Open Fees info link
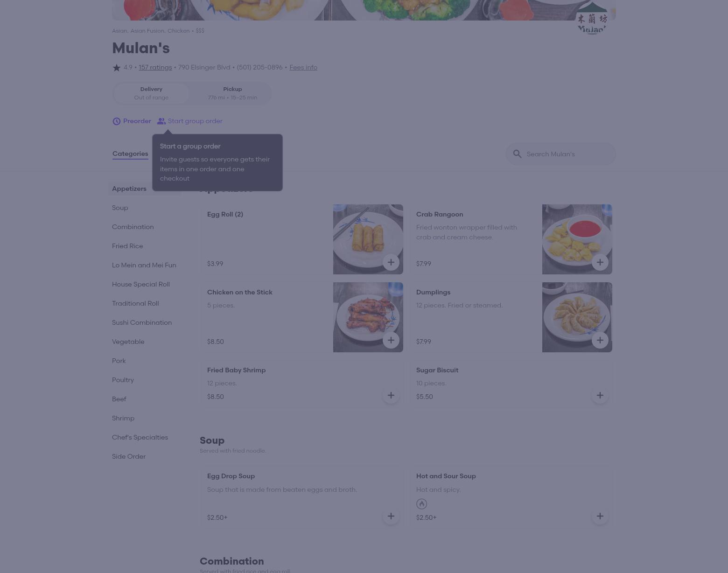Viewport: 728px width, 573px height. 303,67
